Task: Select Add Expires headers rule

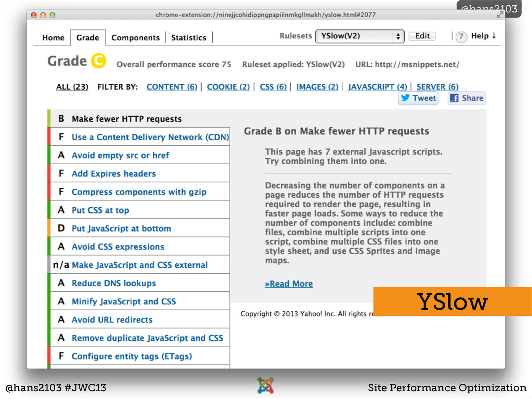Action: (139, 173)
